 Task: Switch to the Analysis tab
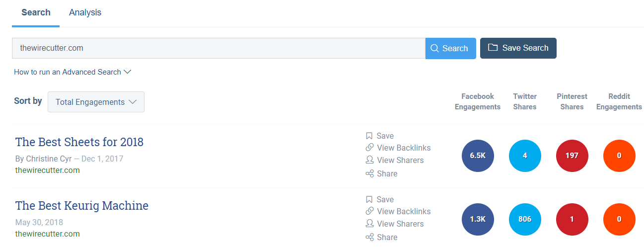click(x=85, y=12)
